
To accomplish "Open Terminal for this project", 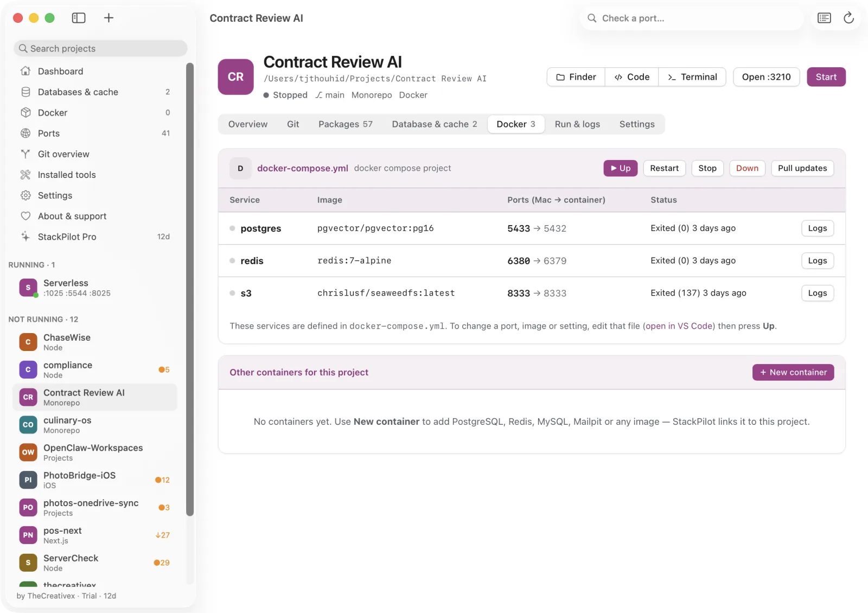I will pos(692,77).
